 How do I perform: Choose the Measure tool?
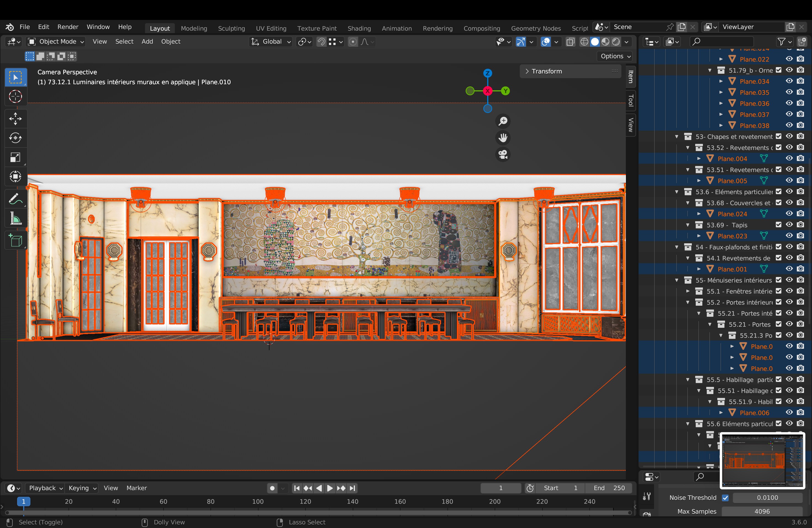point(15,218)
